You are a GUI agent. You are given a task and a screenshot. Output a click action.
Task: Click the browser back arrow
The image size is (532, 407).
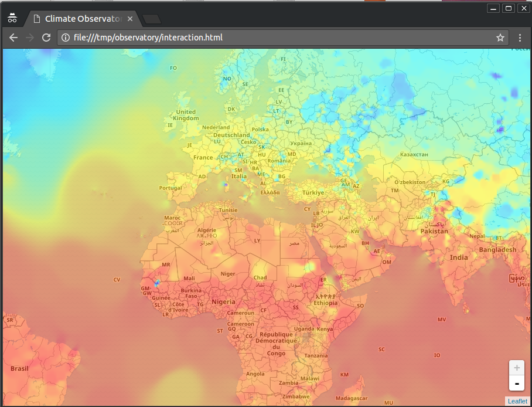[13, 38]
